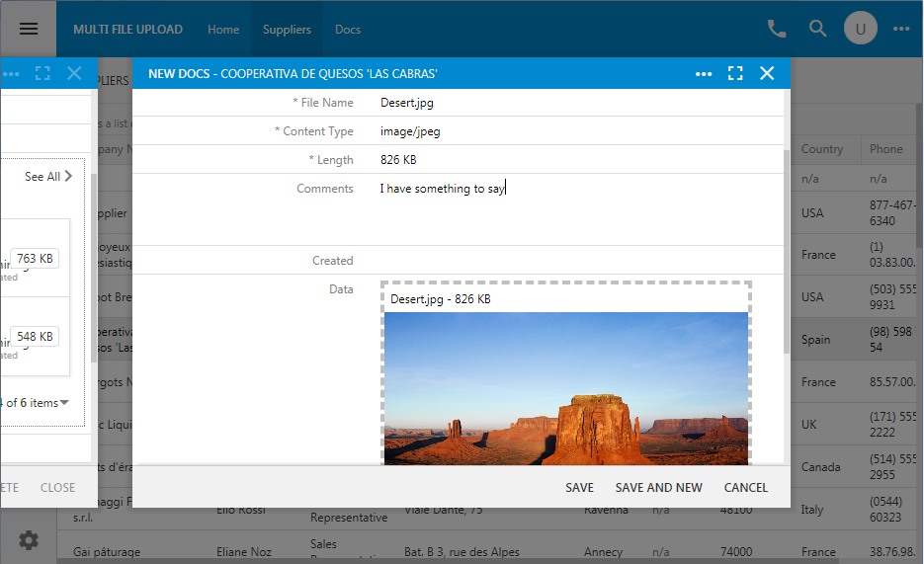Go to the Home menu item
Viewport: 924px width, 564px height.
[x=223, y=29]
